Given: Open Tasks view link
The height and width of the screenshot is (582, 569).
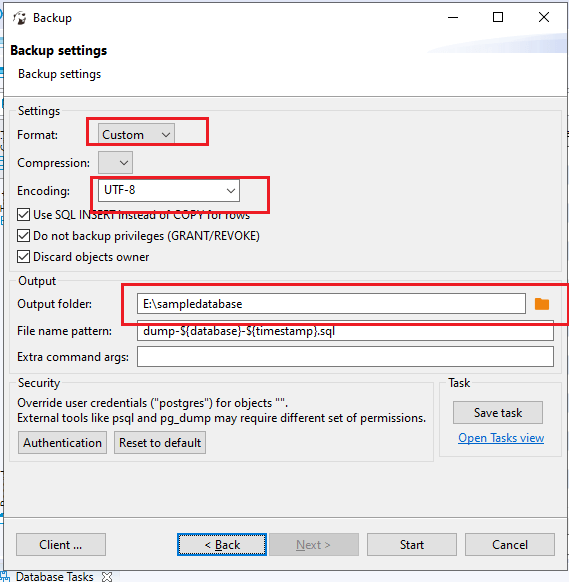Looking at the screenshot, I should click(x=501, y=438).
